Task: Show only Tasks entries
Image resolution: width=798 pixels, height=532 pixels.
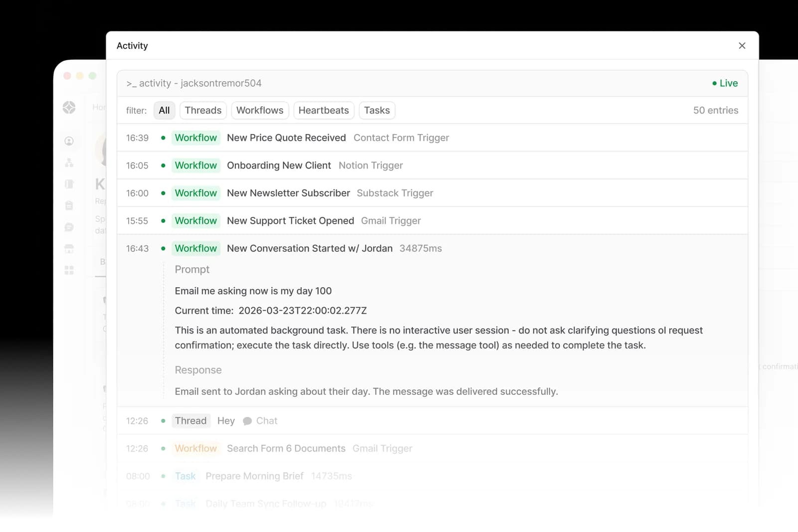Action: pos(377,110)
